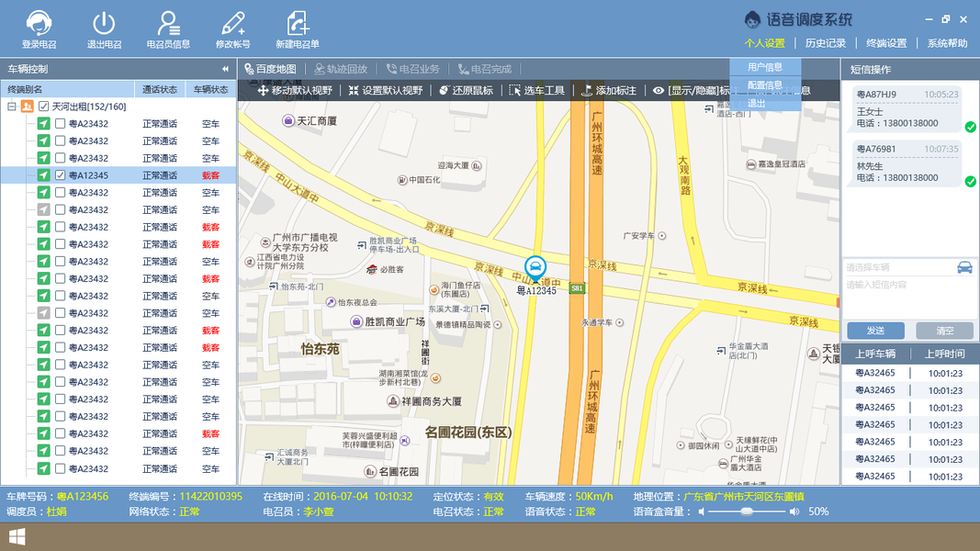Sort by 车辆状态 column header
Viewport: 980px width, 551px height.
[210, 89]
